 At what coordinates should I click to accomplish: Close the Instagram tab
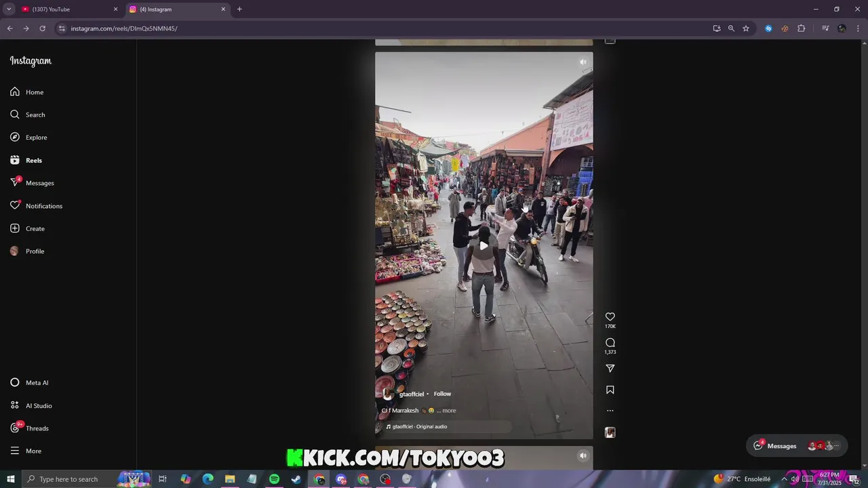[x=223, y=9]
